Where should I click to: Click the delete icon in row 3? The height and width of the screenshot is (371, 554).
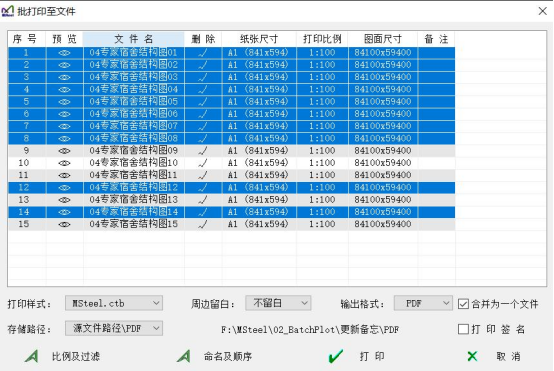click(203, 77)
